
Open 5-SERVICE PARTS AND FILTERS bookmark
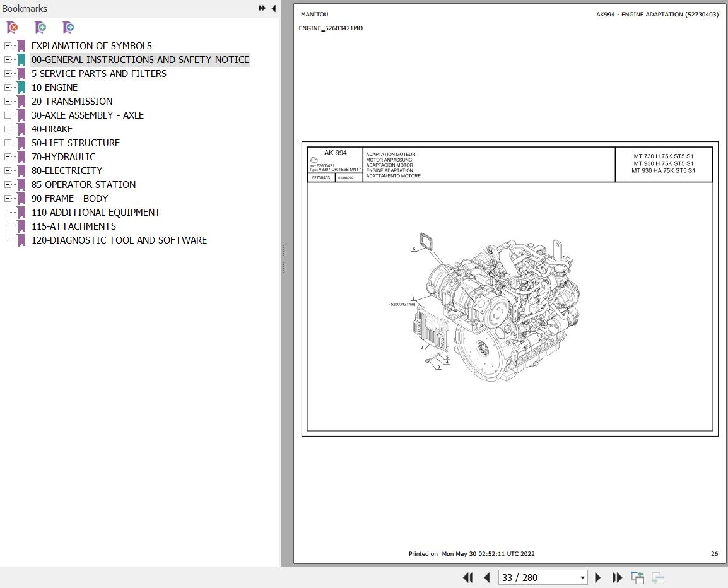pos(99,74)
